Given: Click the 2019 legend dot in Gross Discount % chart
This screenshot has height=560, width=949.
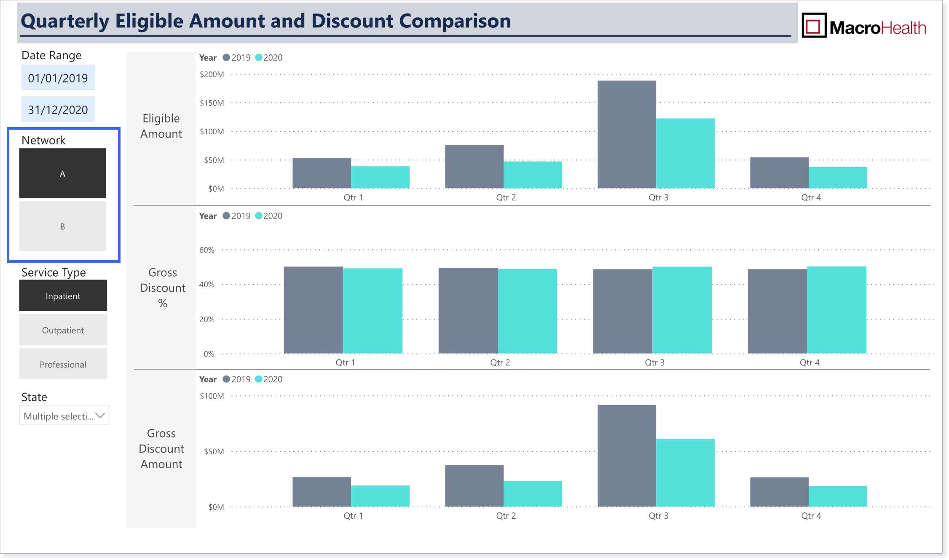Looking at the screenshot, I should [226, 216].
